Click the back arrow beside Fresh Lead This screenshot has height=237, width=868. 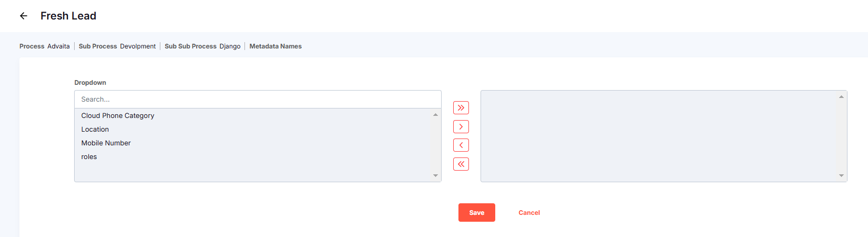coord(24,16)
